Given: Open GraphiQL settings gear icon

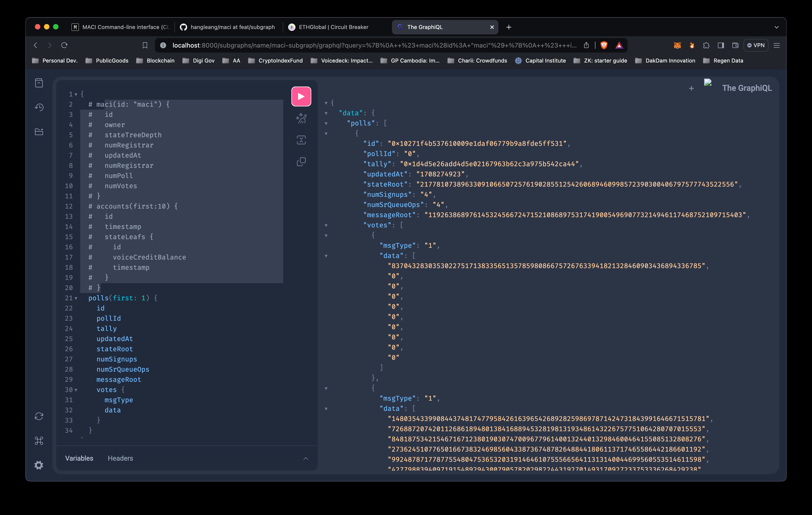Looking at the screenshot, I should (x=39, y=465).
